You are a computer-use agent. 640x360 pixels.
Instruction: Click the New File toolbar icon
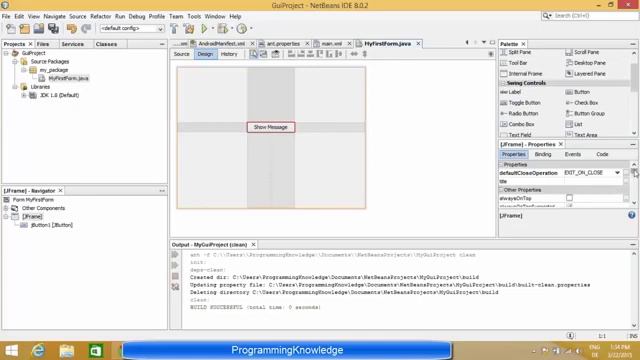[11, 29]
